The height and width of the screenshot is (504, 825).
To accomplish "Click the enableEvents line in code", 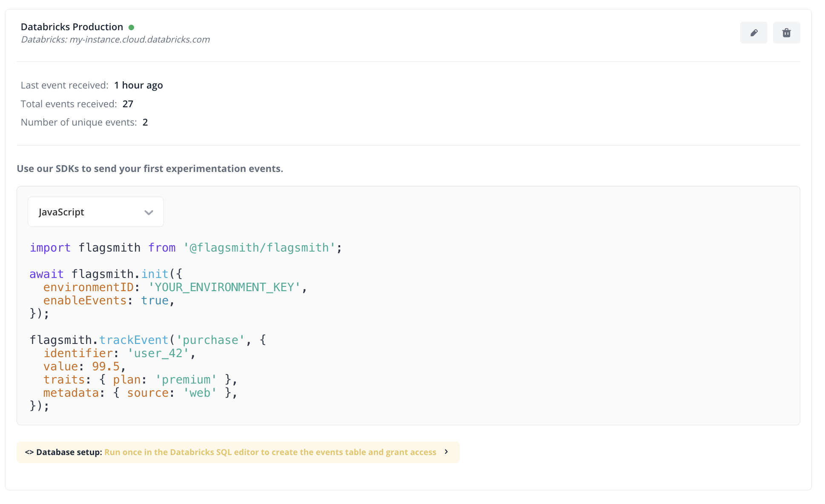I will click(109, 301).
